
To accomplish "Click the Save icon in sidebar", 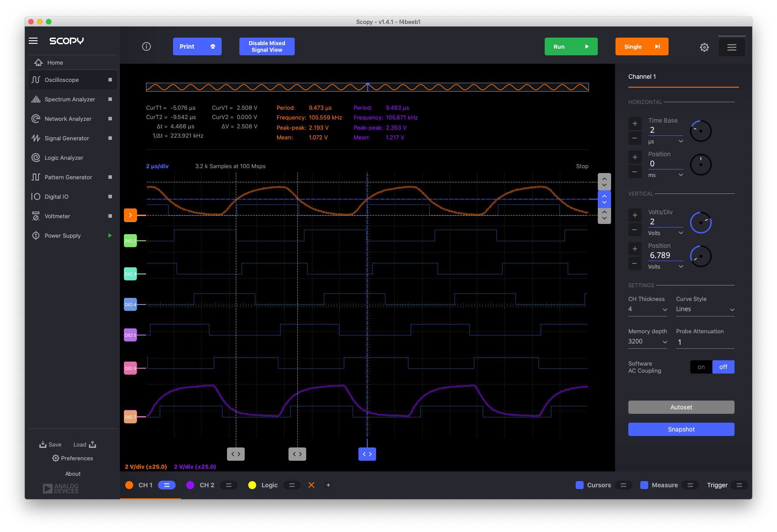I will (43, 444).
